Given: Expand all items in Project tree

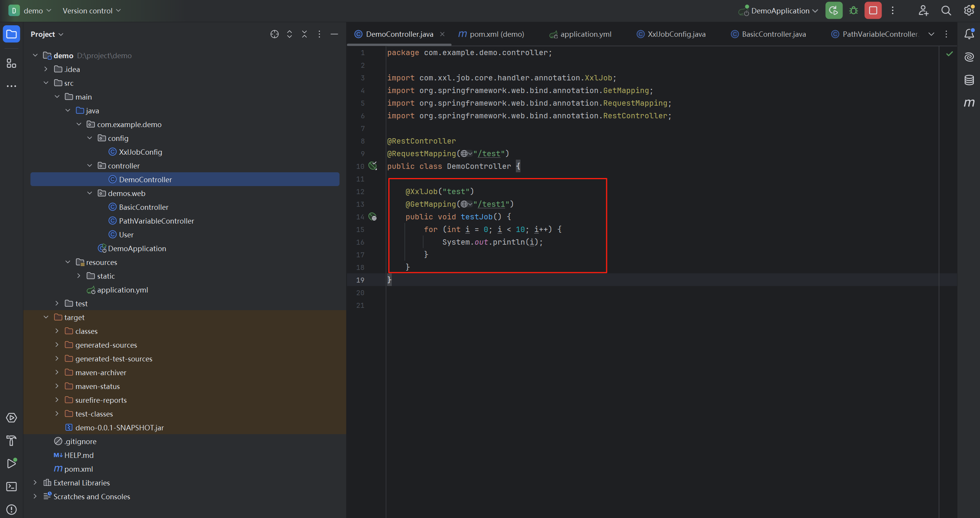Looking at the screenshot, I should coord(290,34).
